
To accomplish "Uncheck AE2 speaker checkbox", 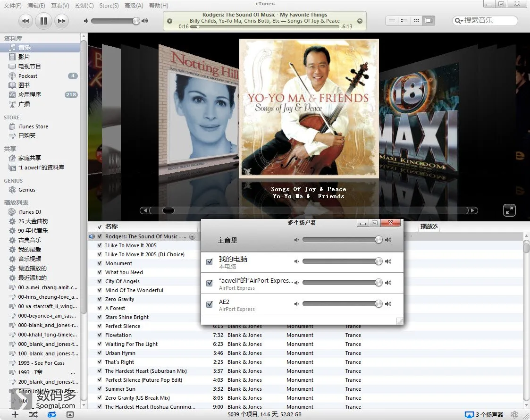I will 210,304.
